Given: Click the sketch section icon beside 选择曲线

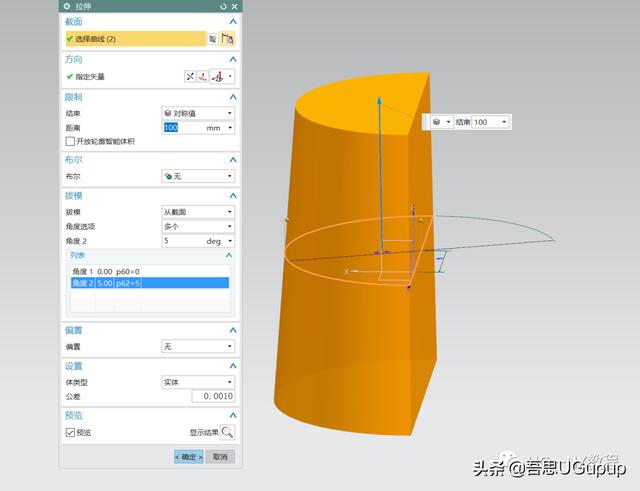Looking at the screenshot, I should pos(213,39).
